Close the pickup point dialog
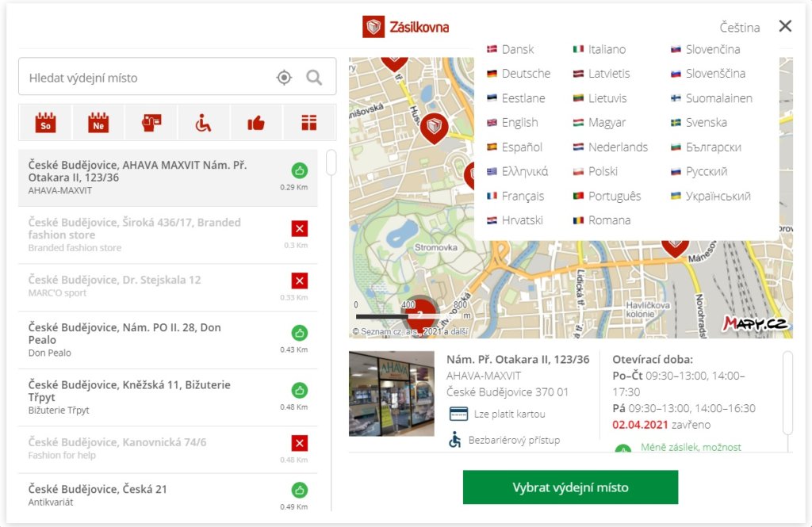 [785, 26]
